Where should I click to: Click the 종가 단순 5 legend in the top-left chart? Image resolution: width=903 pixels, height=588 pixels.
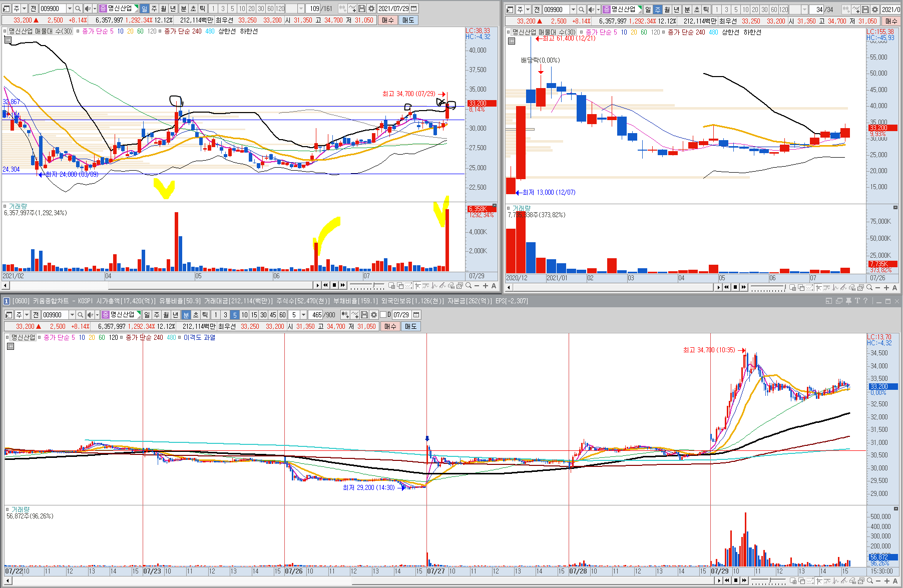[98, 31]
